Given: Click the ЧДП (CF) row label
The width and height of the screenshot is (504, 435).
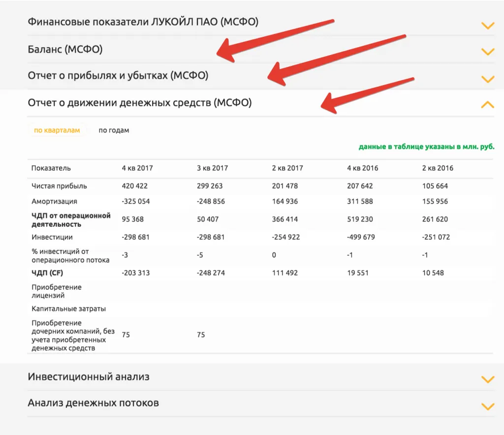Looking at the screenshot, I should [x=47, y=273].
